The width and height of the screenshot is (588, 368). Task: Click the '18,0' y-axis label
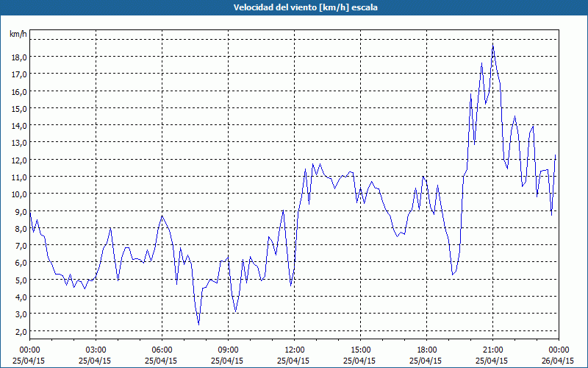19,57
